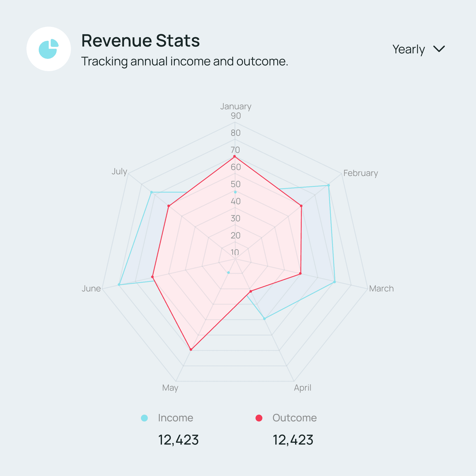Select the April axis label
This screenshot has height=476, width=476.
click(303, 388)
